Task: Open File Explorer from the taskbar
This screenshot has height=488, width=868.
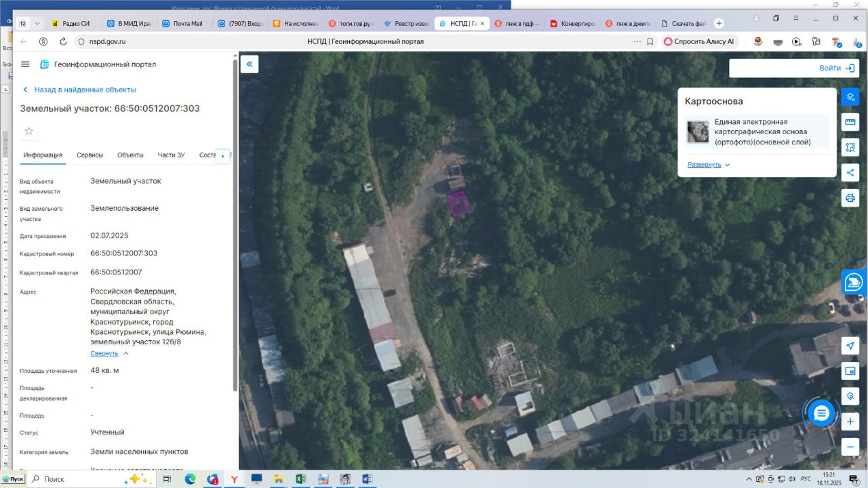Action: 279,479
